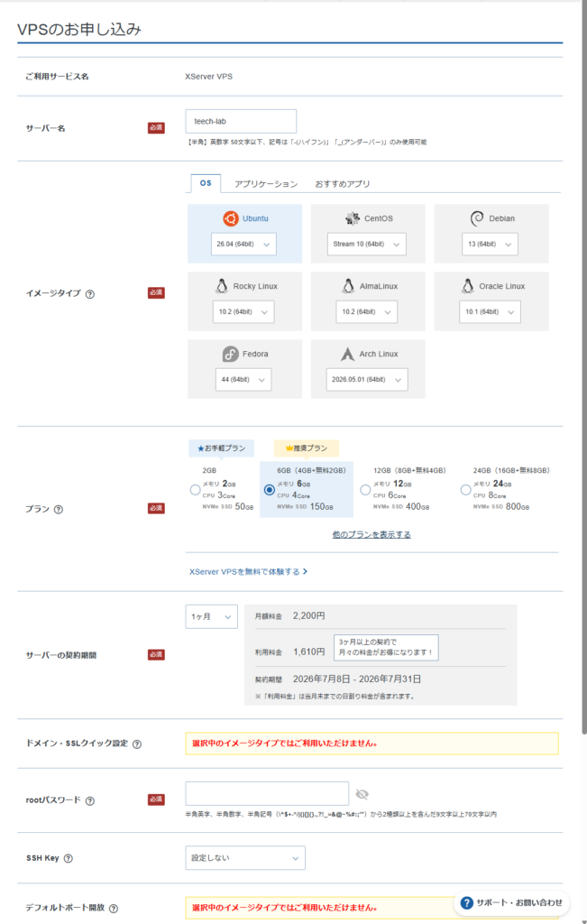Click the 24GB（16GB+無料8GB） plan title
This screenshot has height=924, width=587.
coord(511,471)
